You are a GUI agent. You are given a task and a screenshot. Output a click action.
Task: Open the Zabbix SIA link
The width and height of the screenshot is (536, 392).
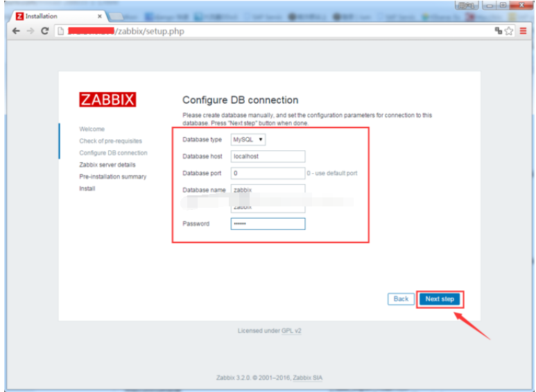307,377
